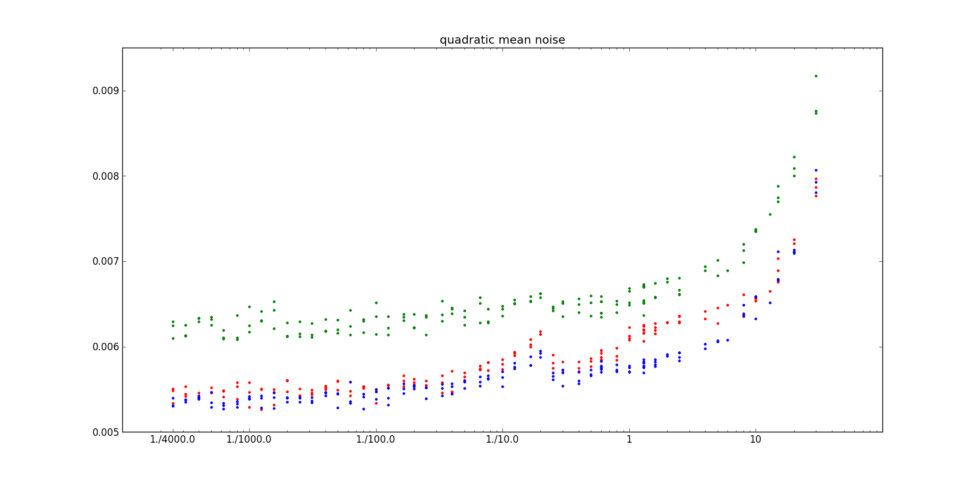This screenshot has width=980, height=480.
Task: Click the x-axis label 1./1000.0
Action: tap(249, 440)
